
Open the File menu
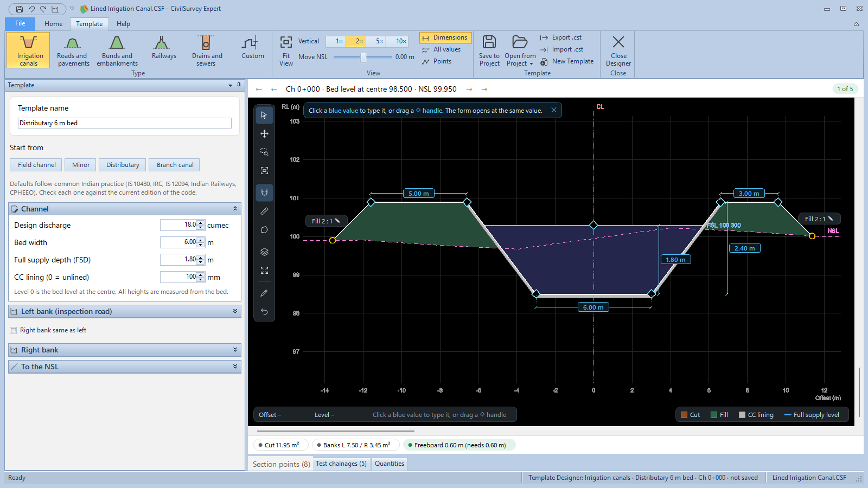coord(20,23)
